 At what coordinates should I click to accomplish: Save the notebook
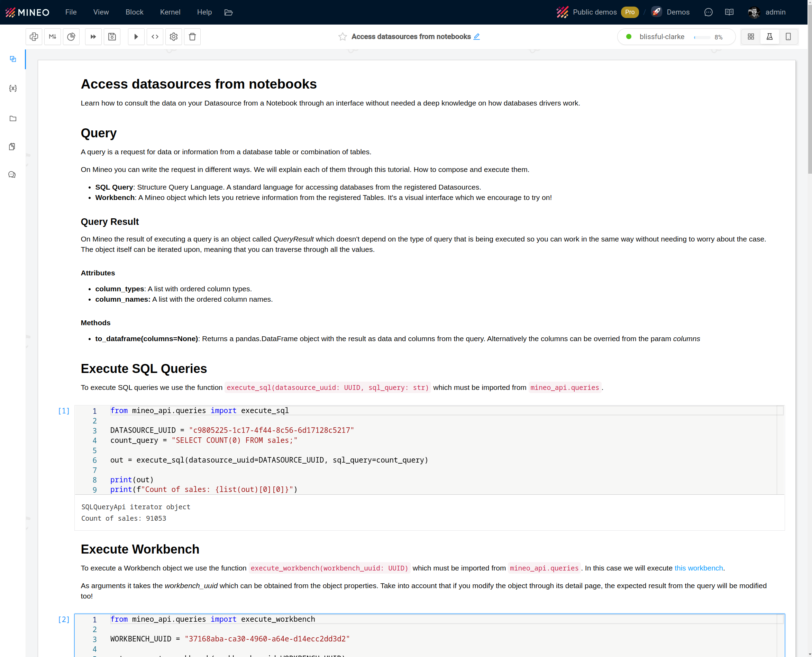(x=112, y=37)
